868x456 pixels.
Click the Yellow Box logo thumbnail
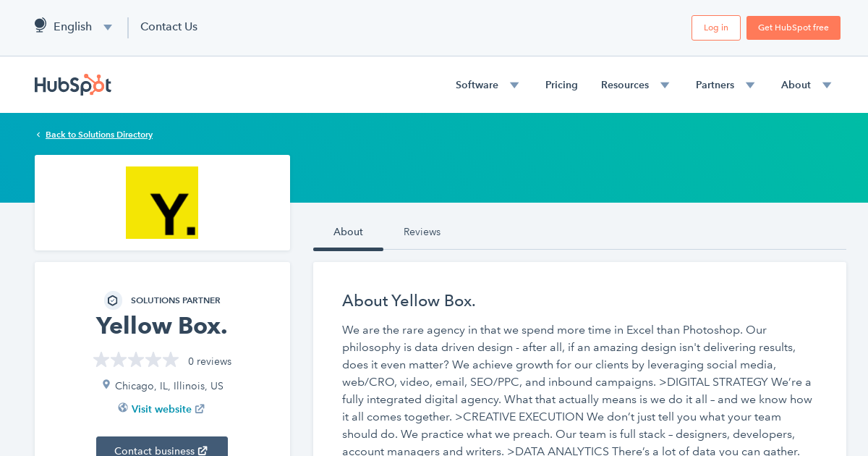162,203
